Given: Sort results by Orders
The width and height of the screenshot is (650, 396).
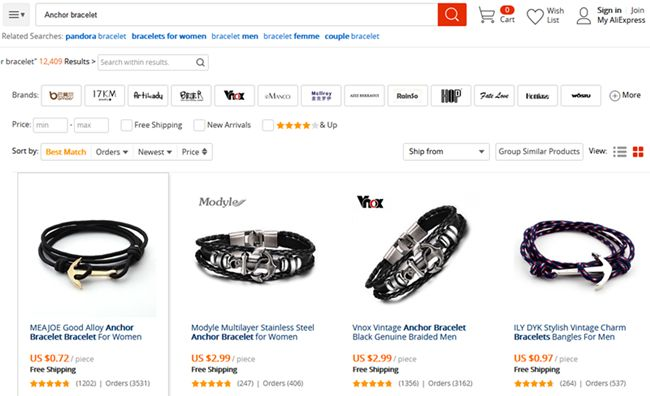Looking at the screenshot, I should pyautogui.click(x=112, y=152).
